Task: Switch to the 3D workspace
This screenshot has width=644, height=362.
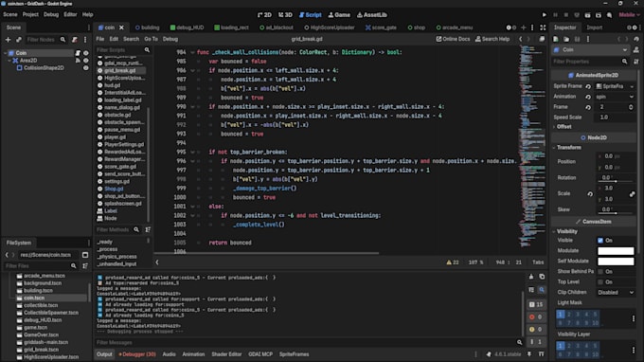Action: click(x=285, y=15)
